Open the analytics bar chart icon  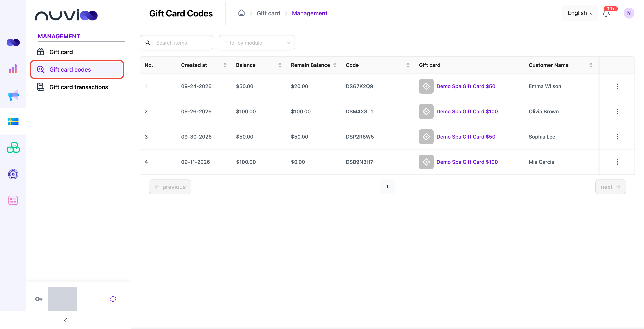click(x=13, y=69)
